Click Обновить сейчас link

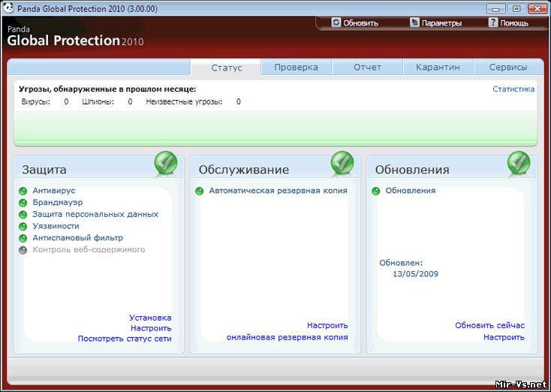(x=490, y=326)
